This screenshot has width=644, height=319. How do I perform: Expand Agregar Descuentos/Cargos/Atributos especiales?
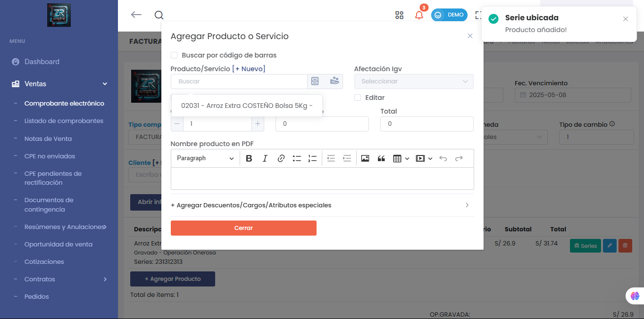pos(322,205)
